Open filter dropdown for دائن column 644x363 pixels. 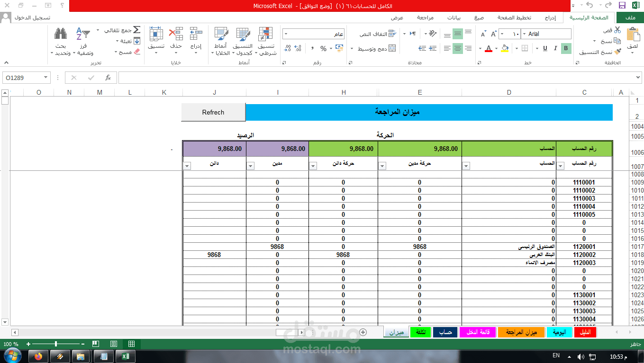click(187, 166)
